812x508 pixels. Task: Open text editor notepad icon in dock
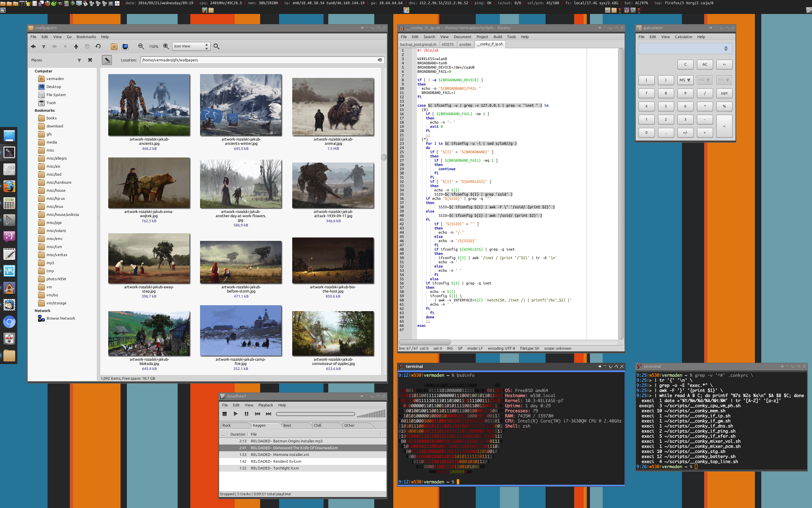(9, 254)
